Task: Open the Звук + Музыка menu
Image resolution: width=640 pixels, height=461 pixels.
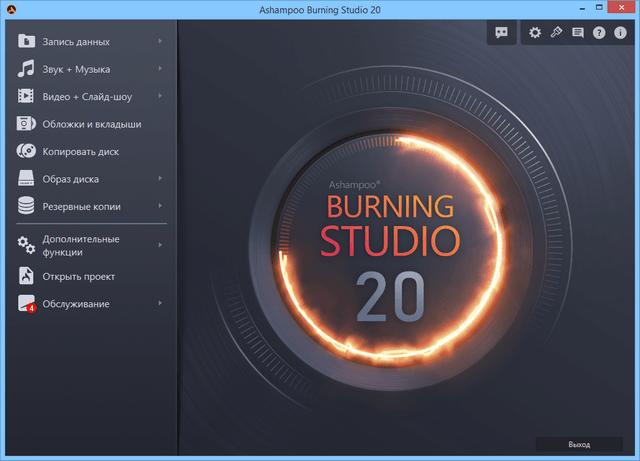Action: click(76, 70)
